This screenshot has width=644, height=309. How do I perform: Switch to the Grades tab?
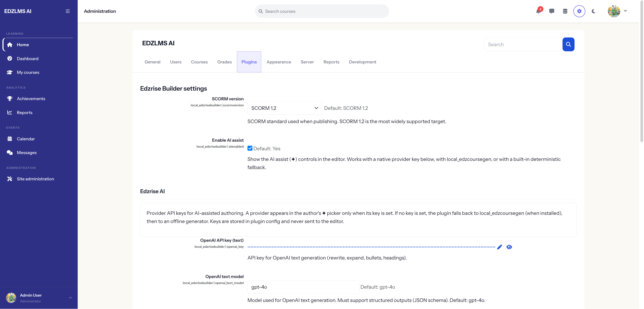[x=224, y=62]
